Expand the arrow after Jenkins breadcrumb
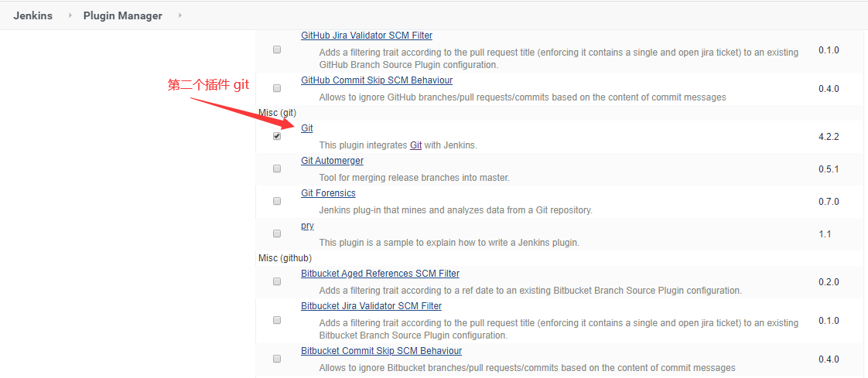868x378 pixels. click(x=70, y=15)
